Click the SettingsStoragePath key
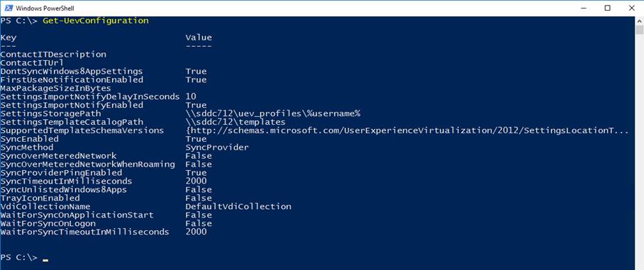The width and height of the screenshot is (644, 270). point(50,113)
